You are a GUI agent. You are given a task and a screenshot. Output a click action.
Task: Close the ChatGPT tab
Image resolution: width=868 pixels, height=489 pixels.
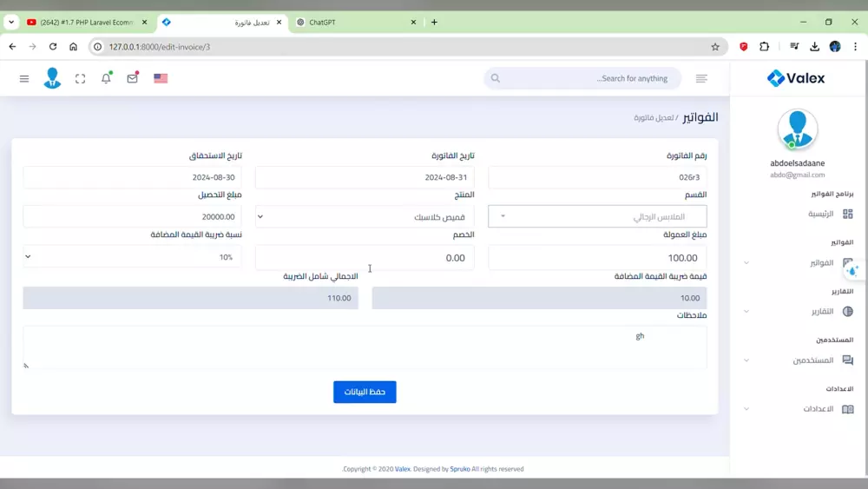[413, 23]
